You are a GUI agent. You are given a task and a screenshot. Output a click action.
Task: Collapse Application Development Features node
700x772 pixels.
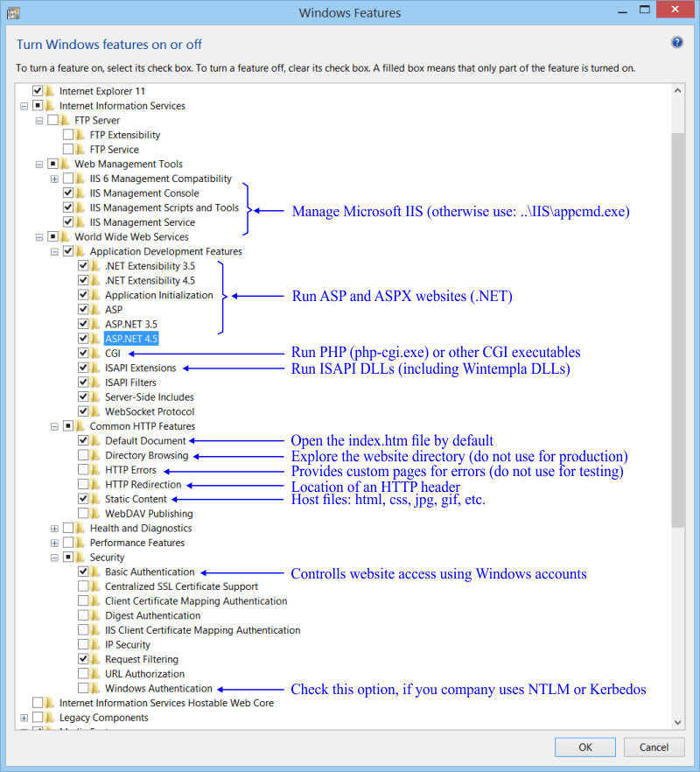pos(54,251)
